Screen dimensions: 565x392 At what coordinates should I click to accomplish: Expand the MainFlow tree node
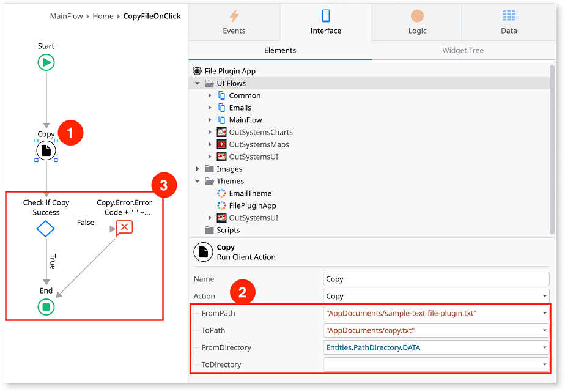[210, 120]
